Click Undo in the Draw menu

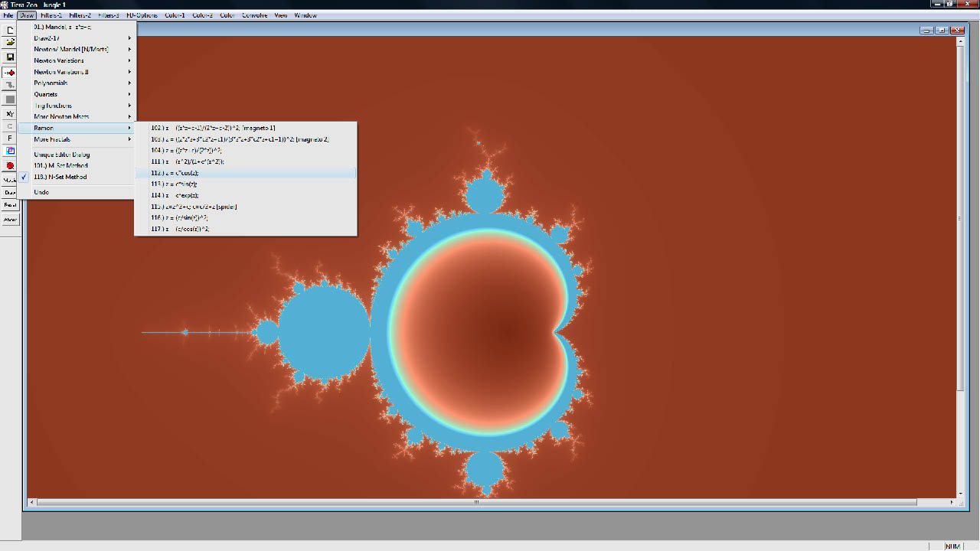point(77,192)
